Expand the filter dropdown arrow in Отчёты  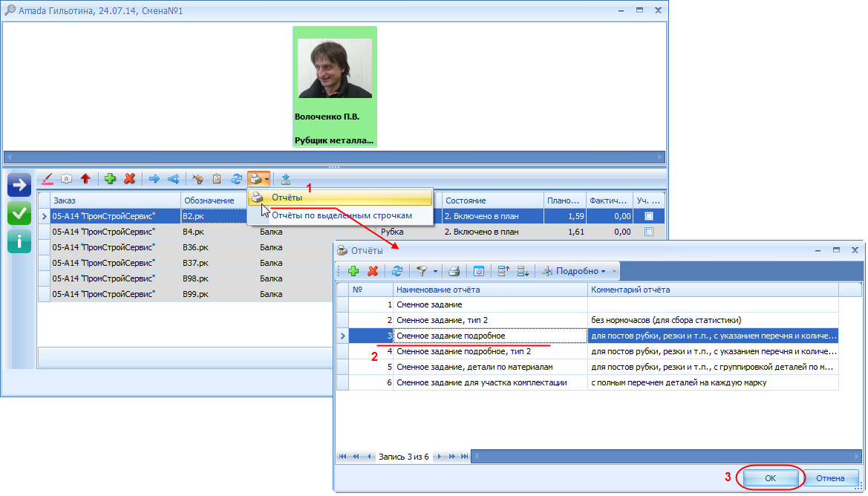pyautogui.click(x=435, y=271)
